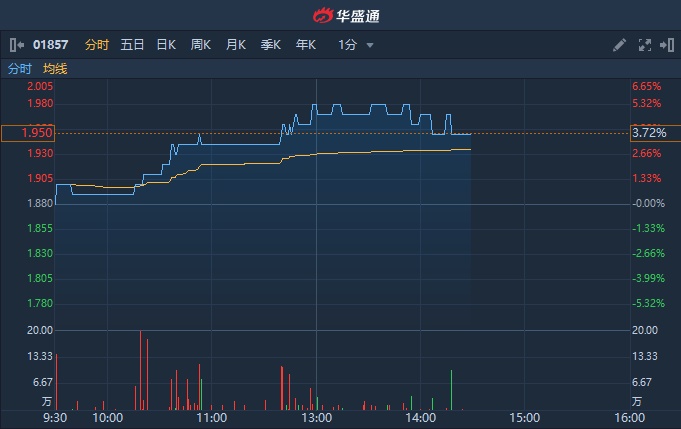681x429 pixels.
Task: Collapse the left panel arrow icon
Action: tap(16, 45)
